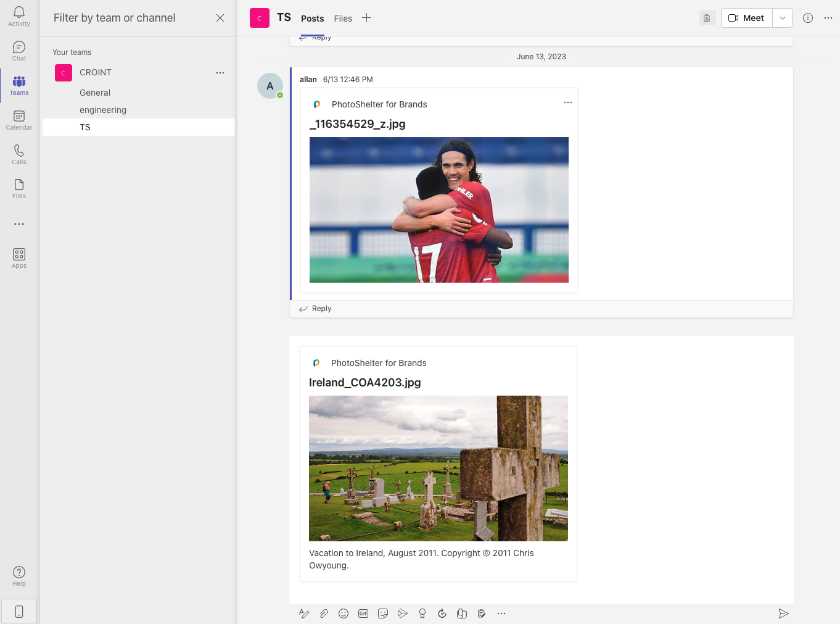Switch to the Files tab
Viewport: 840px width, 624px height.
click(x=343, y=19)
